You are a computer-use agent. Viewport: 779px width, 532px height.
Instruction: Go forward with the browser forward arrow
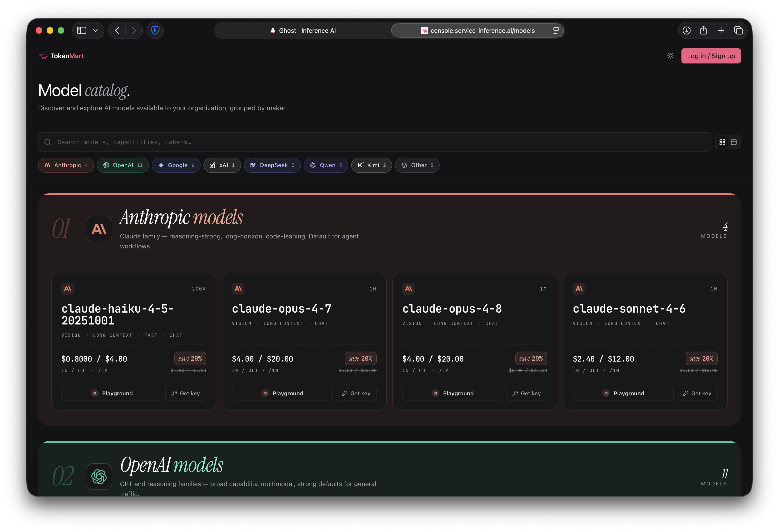pyautogui.click(x=134, y=30)
